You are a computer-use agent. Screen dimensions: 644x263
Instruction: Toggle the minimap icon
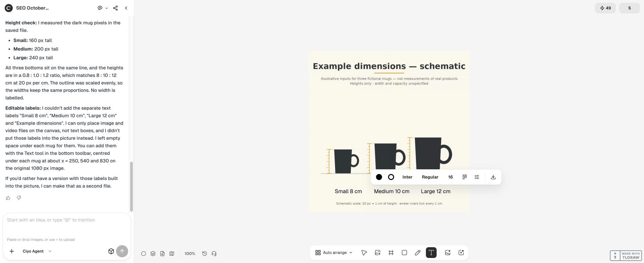172,254
